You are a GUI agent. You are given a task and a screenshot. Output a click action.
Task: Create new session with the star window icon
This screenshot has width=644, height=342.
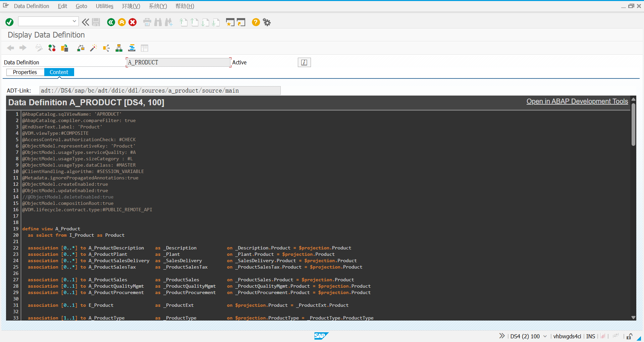tap(230, 22)
